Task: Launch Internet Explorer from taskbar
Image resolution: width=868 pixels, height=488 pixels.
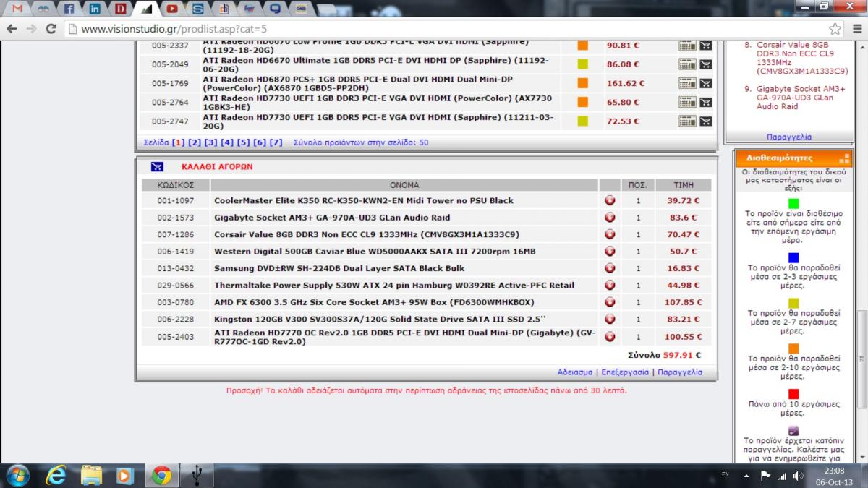Action: pos(56,475)
